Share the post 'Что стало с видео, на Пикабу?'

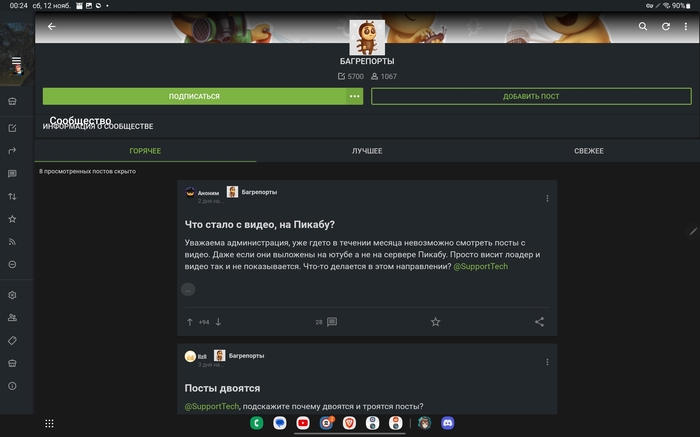539,322
